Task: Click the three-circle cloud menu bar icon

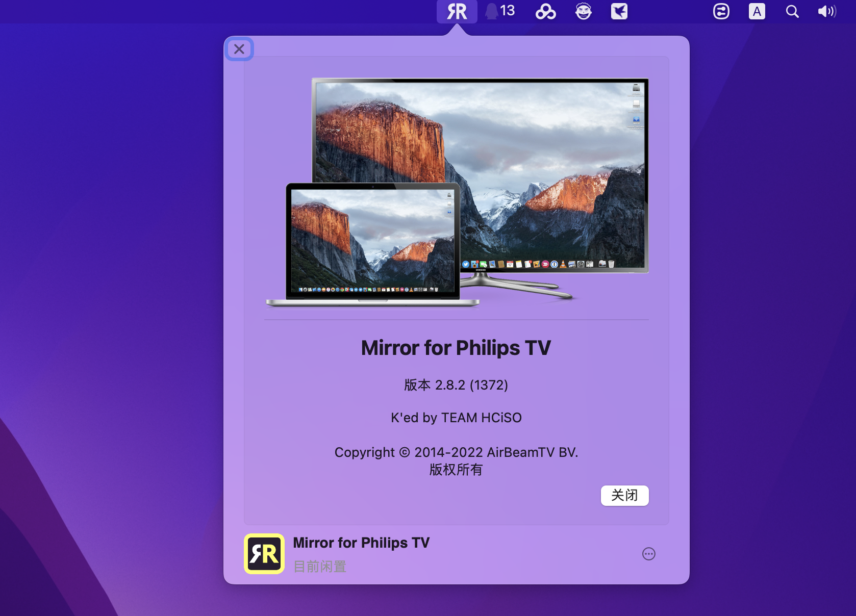Action: [x=545, y=11]
